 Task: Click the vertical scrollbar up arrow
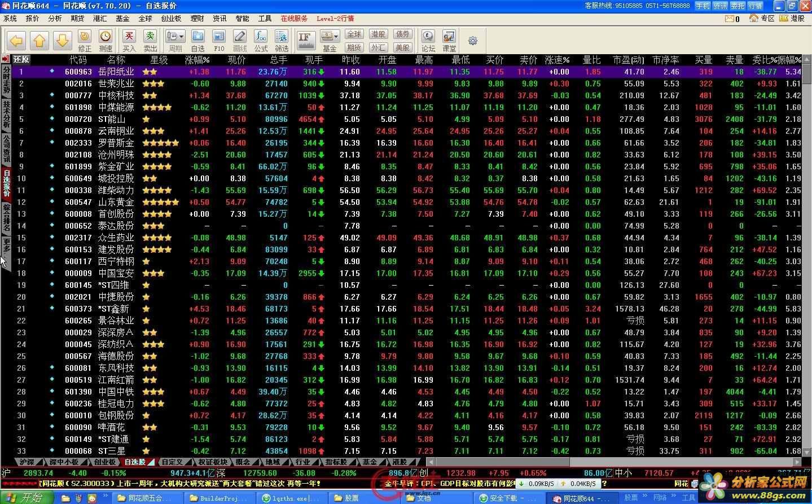click(x=806, y=60)
